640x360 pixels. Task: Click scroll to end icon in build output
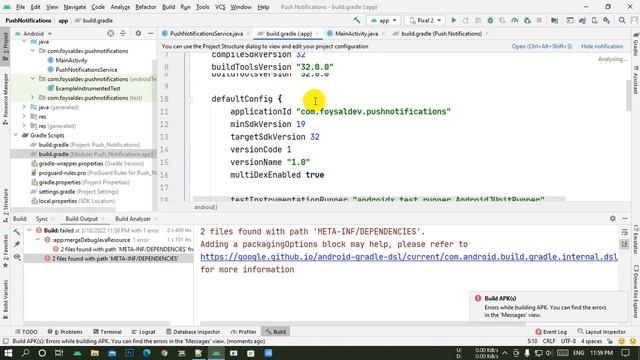pos(624,244)
